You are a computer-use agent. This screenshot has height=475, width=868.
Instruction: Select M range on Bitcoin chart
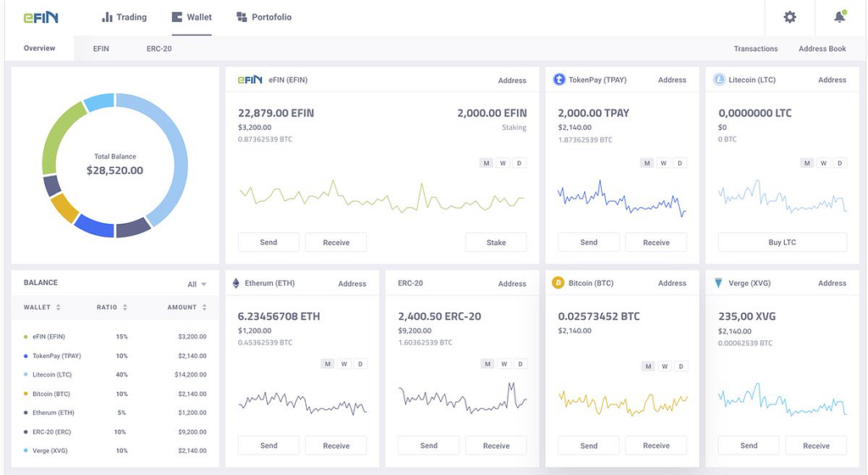pyautogui.click(x=648, y=366)
